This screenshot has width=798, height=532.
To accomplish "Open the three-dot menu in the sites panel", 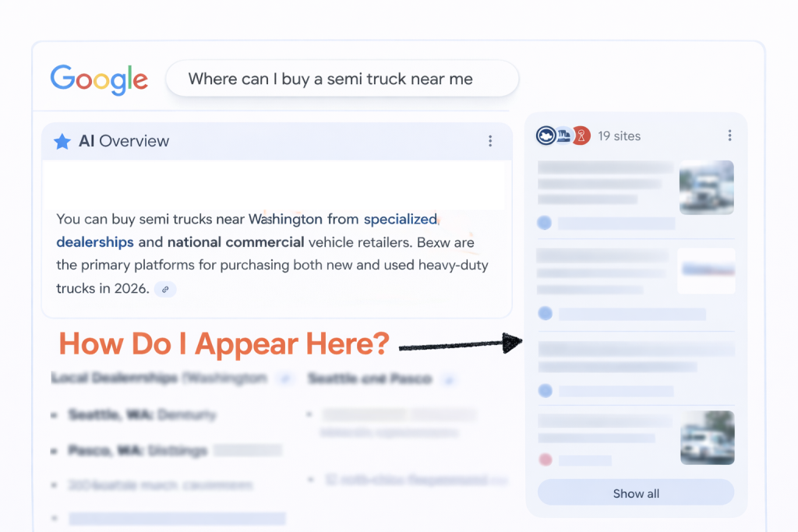I will [729, 136].
